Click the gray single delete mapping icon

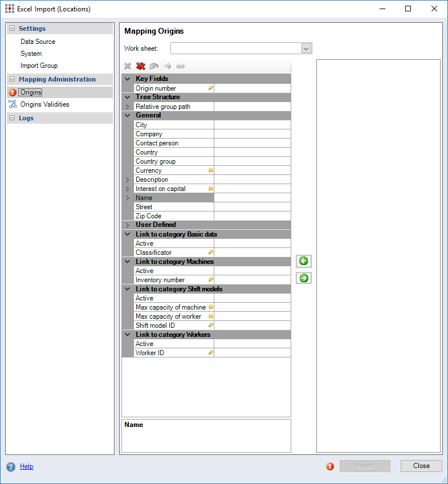(x=128, y=66)
